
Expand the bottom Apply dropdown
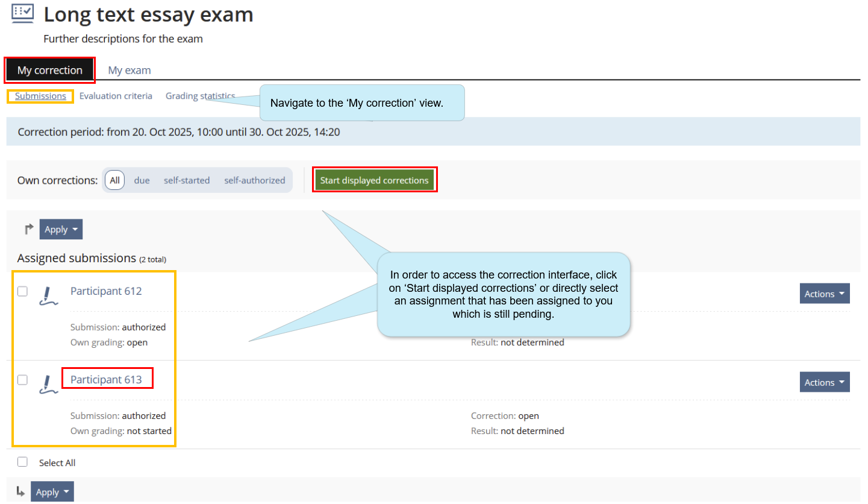[x=52, y=491]
